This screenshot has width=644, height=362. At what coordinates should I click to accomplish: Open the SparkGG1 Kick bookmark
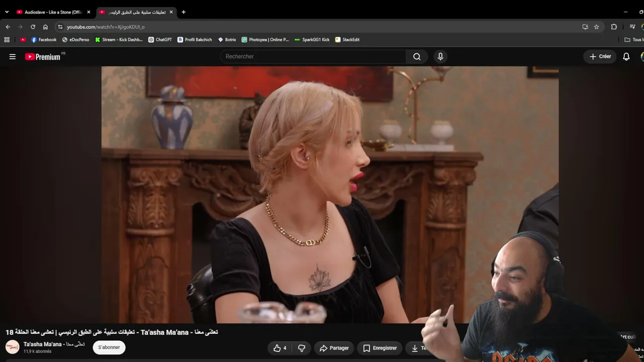[312, 40]
